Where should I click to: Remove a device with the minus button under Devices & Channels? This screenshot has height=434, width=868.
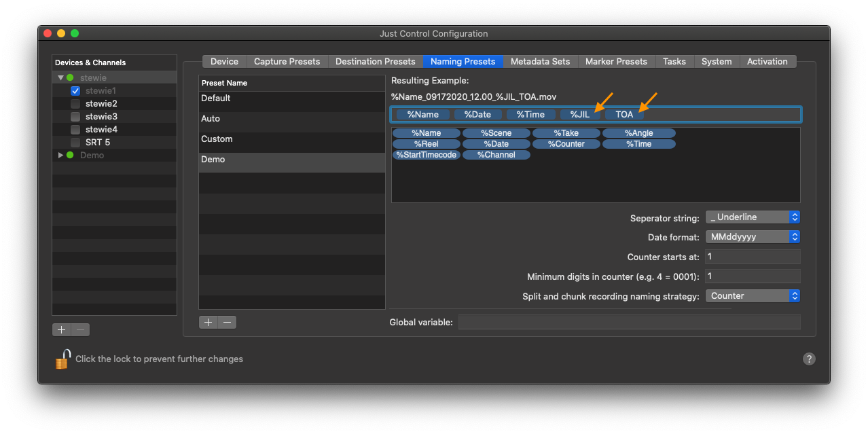(81, 329)
